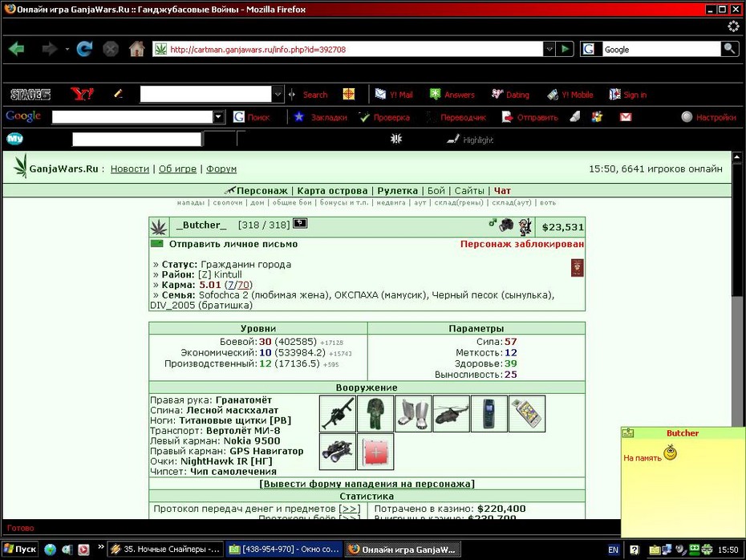Image resolution: width=746 pixels, height=560 pixels.
Task: Open the Чат menu item
Action: (502, 191)
